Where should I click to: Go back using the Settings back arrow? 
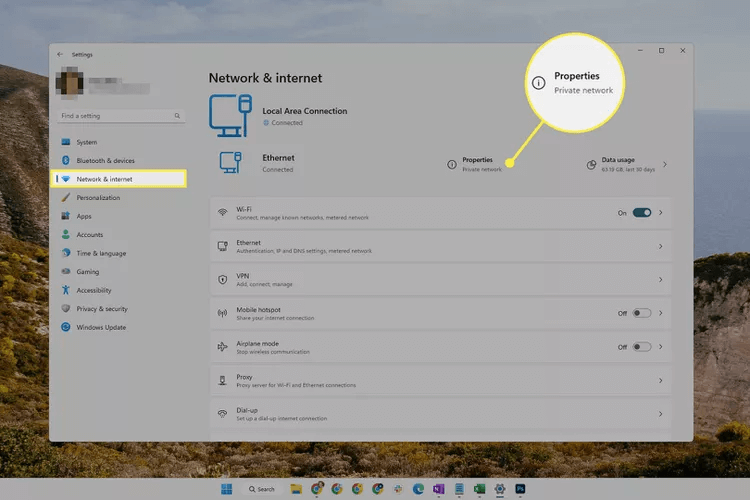click(60, 55)
